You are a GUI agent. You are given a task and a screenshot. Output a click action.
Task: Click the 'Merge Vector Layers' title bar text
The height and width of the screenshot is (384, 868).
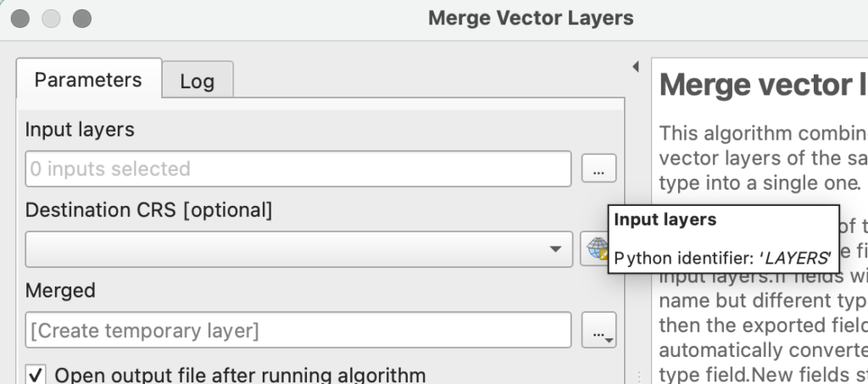tap(531, 18)
